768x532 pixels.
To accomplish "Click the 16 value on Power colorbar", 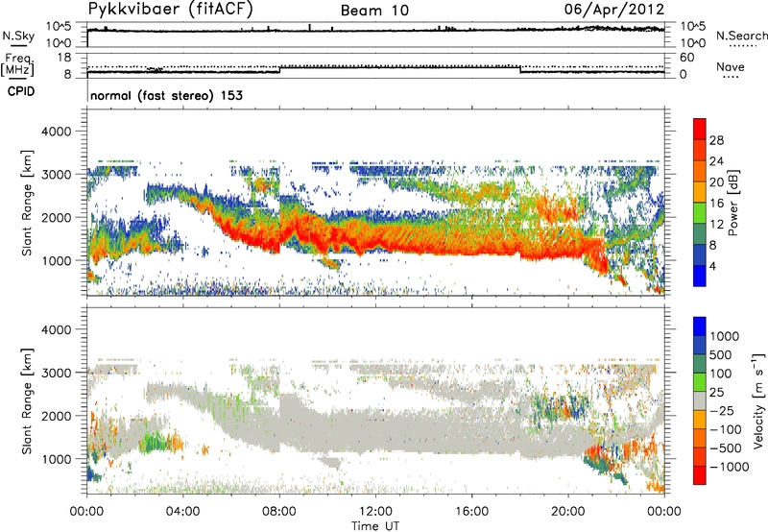I will (x=716, y=204).
